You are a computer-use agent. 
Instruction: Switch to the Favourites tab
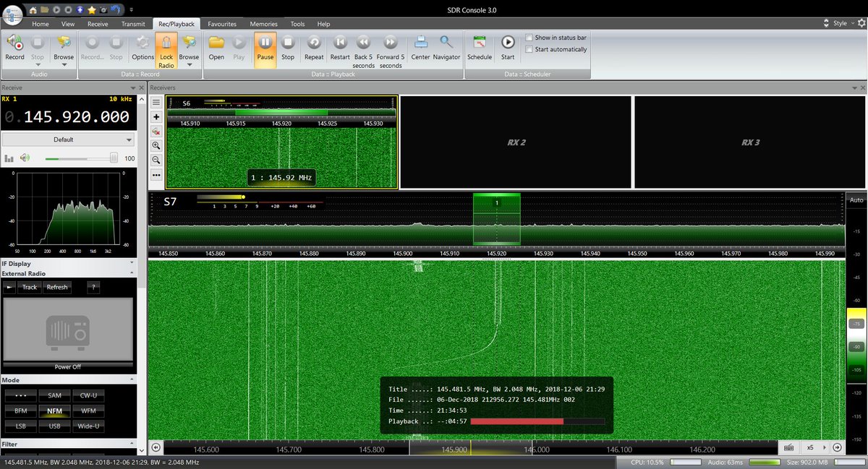[222, 24]
